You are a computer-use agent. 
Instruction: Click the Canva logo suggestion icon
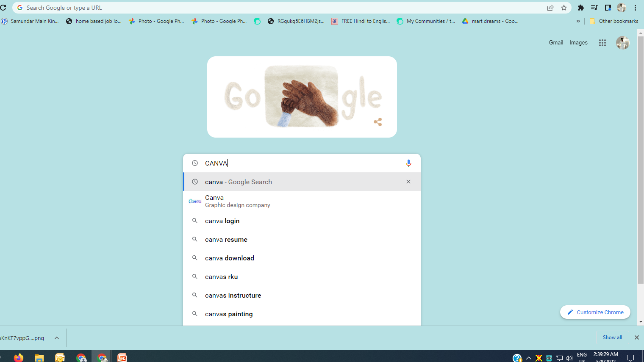(x=195, y=201)
